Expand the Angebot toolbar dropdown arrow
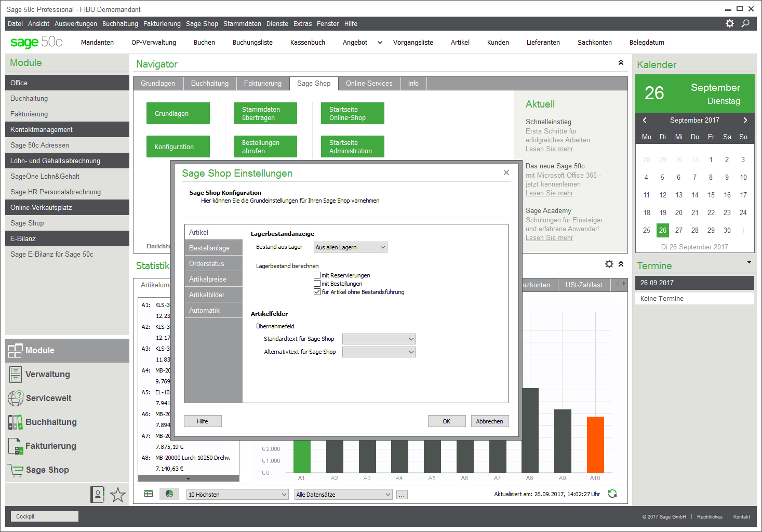This screenshot has height=532, width=762. click(x=380, y=43)
